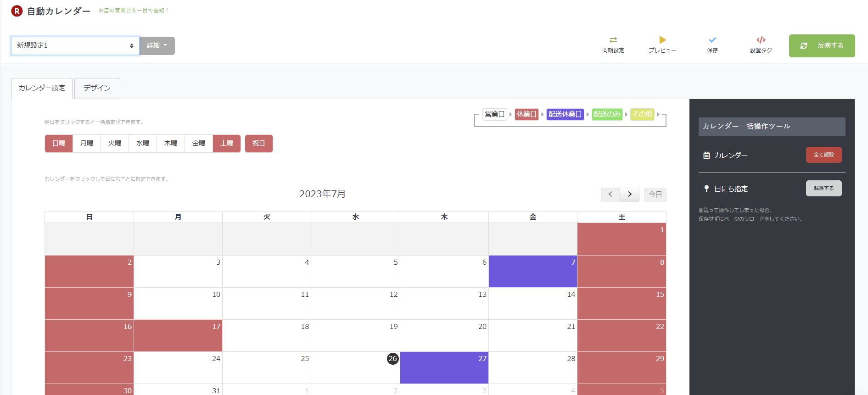Toggle 祝日 holiday bulk setting
Screen dimensions: 868x395
(x=259, y=144)
